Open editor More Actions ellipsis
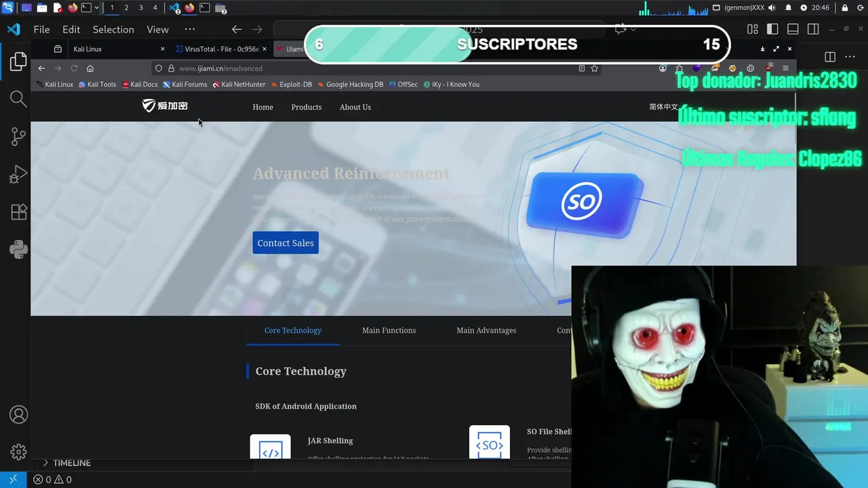The width and height of the screenshot is (868, 488). tap(850, 57)
